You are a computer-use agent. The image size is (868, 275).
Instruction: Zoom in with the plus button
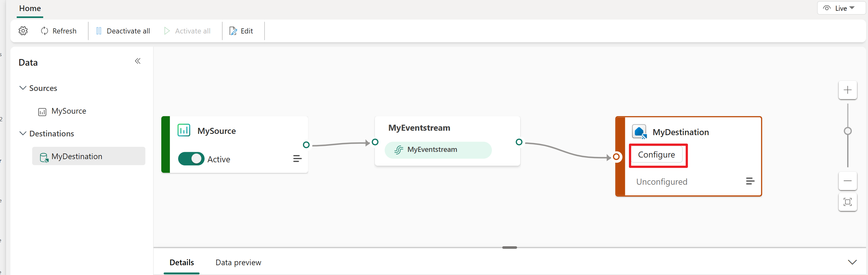tap(848, 90)
